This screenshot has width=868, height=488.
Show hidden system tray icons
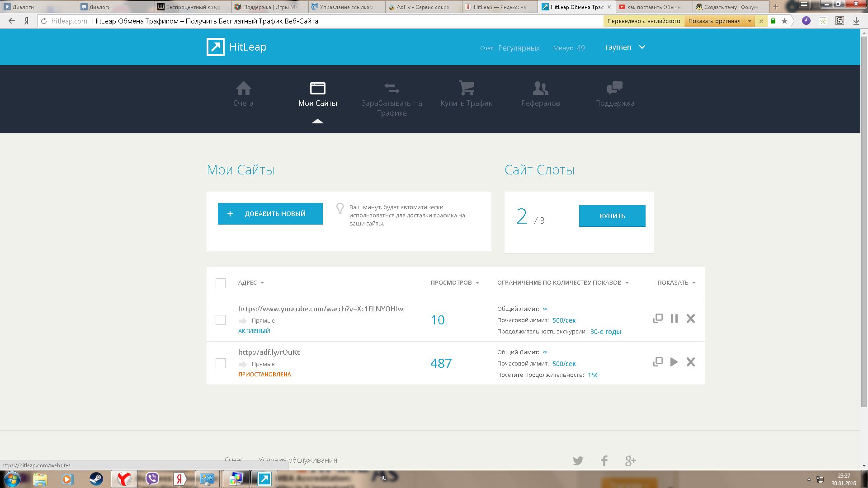point(809,479)
